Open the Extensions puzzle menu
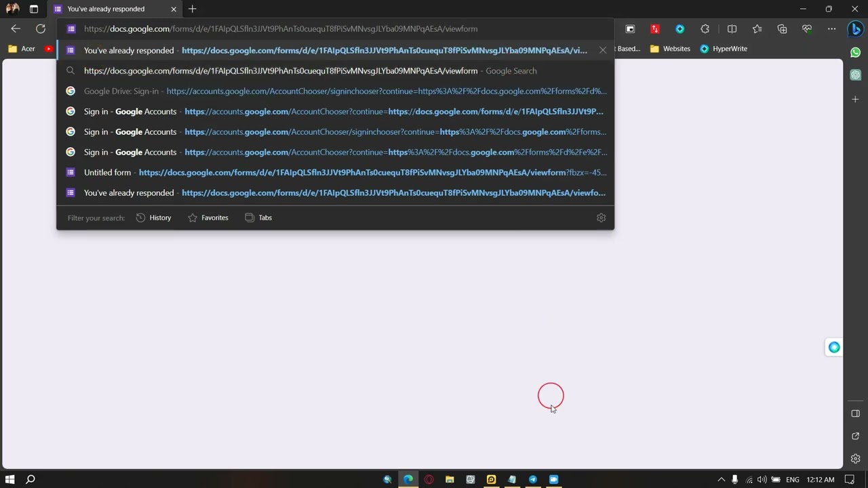The height and width of the screenshot is (488, 868). pos(705,29)
